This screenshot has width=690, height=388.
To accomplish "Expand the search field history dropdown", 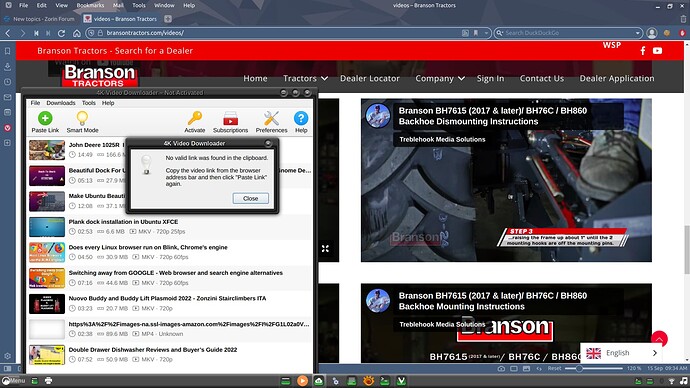I will click(637, 33).
